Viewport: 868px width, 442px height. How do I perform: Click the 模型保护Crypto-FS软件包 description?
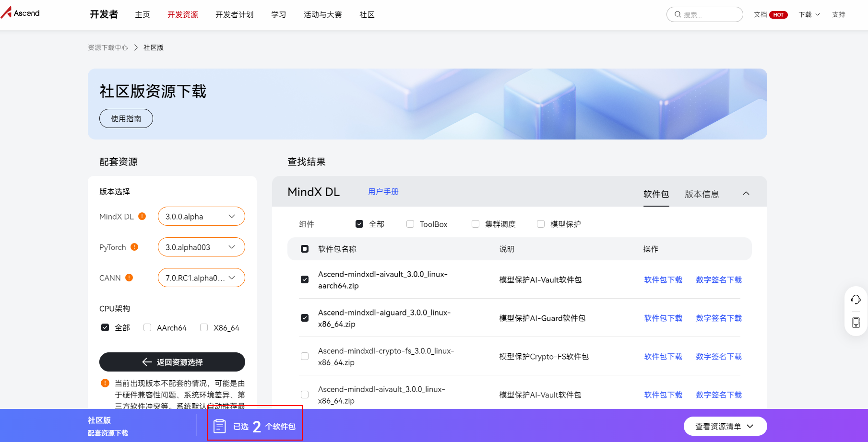point(544,356)
